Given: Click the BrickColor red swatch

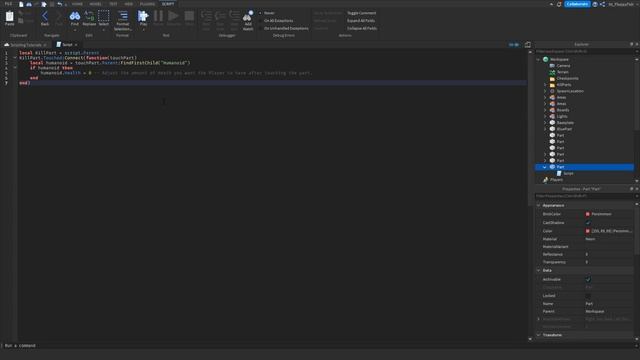Looking at the screenshot, I should tap(587, 214).
